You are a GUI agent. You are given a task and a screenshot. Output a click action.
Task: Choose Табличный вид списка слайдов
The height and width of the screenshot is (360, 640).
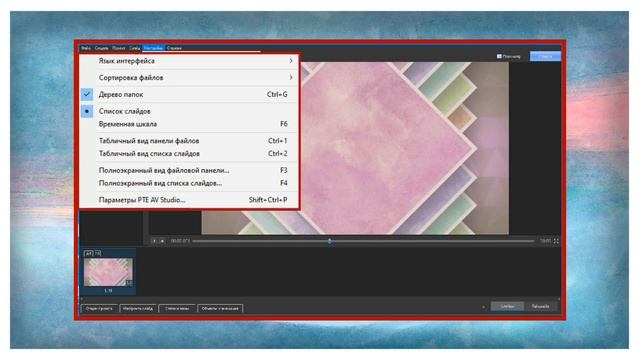189,154
